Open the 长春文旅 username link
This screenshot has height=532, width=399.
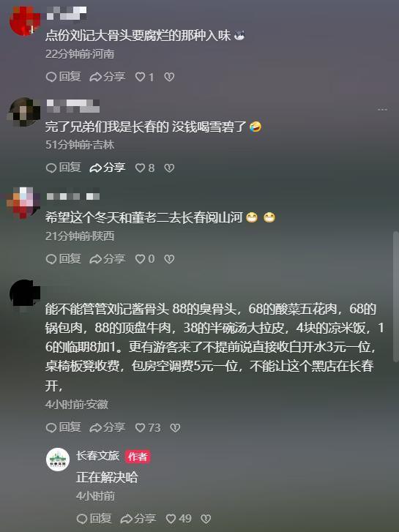pos(98,456)
